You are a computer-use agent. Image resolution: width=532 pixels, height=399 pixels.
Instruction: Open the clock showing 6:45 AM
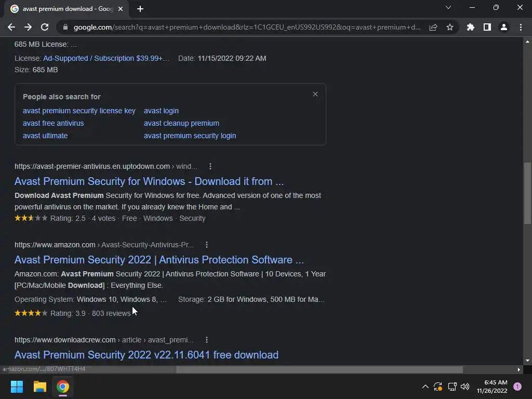tap(492, 387)
